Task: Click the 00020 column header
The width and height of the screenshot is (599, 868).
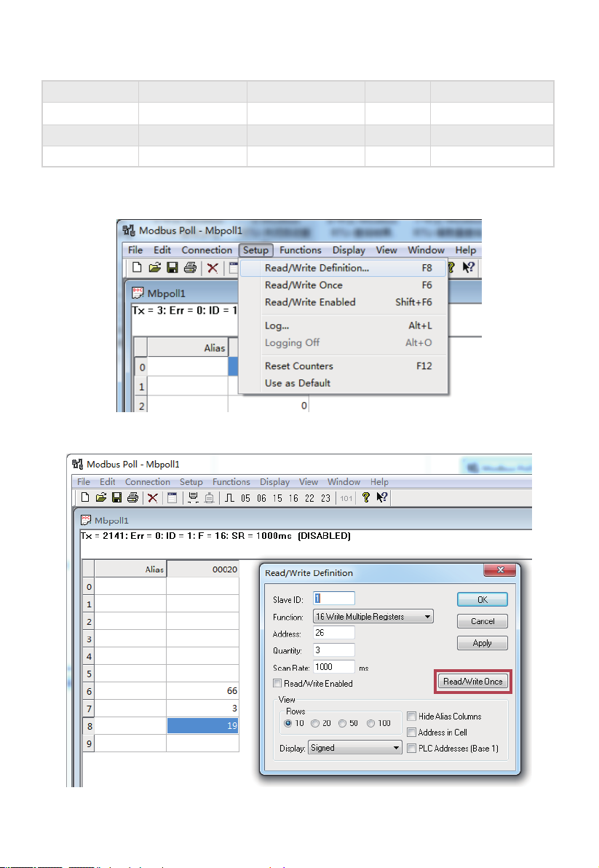Action: pyautogui.click(x=203, y=569)
